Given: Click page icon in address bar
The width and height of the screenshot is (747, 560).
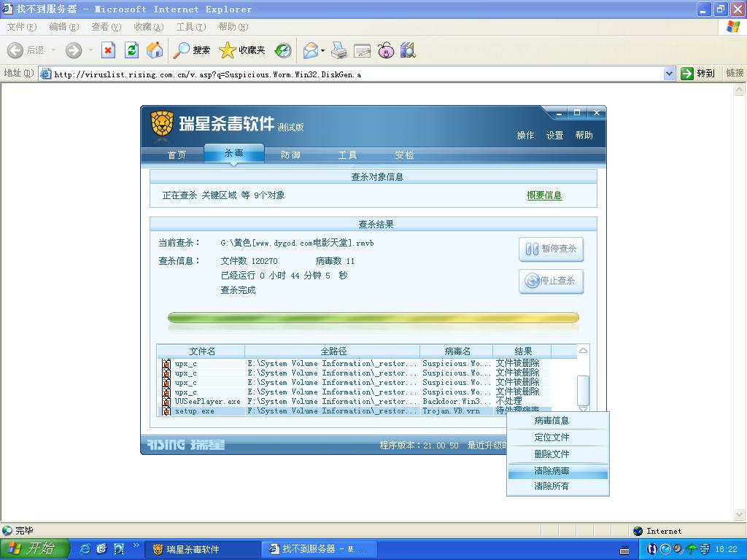Looking at the screenshot, I should (46, 74).
